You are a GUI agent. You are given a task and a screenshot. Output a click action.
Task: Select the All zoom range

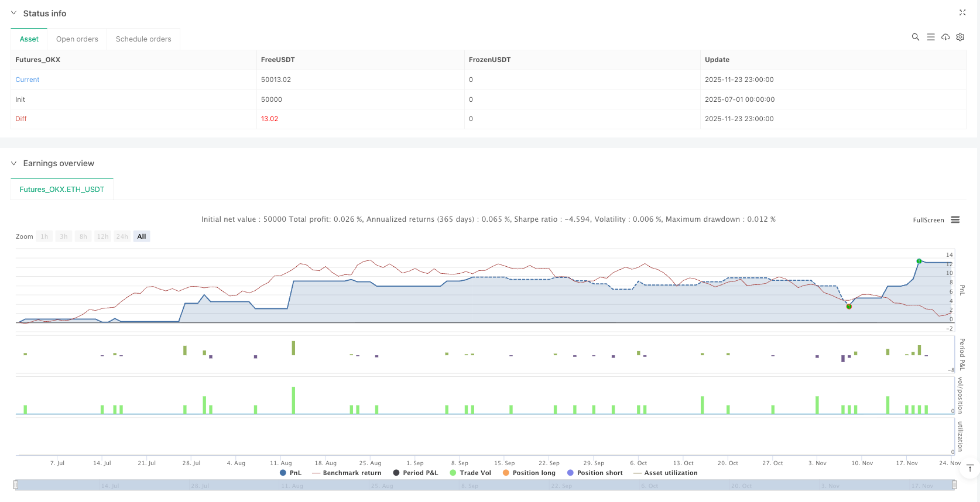tap(142, 236)
